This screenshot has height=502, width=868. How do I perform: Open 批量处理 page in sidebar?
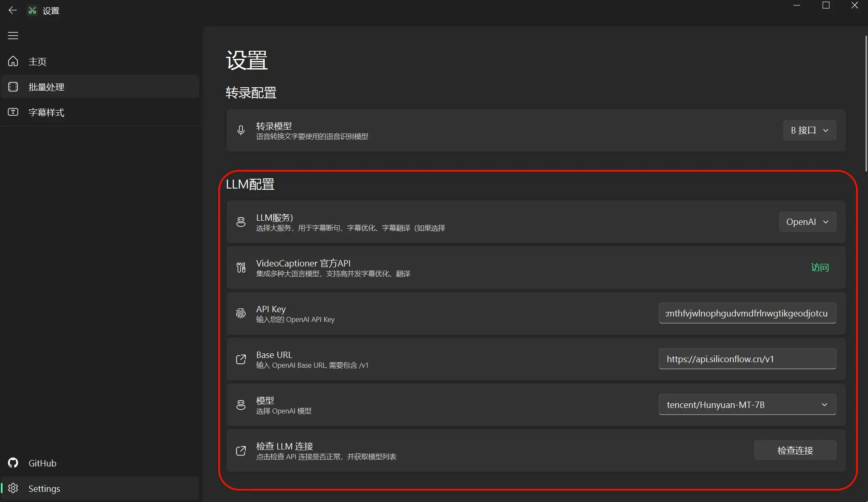[46, 87]
